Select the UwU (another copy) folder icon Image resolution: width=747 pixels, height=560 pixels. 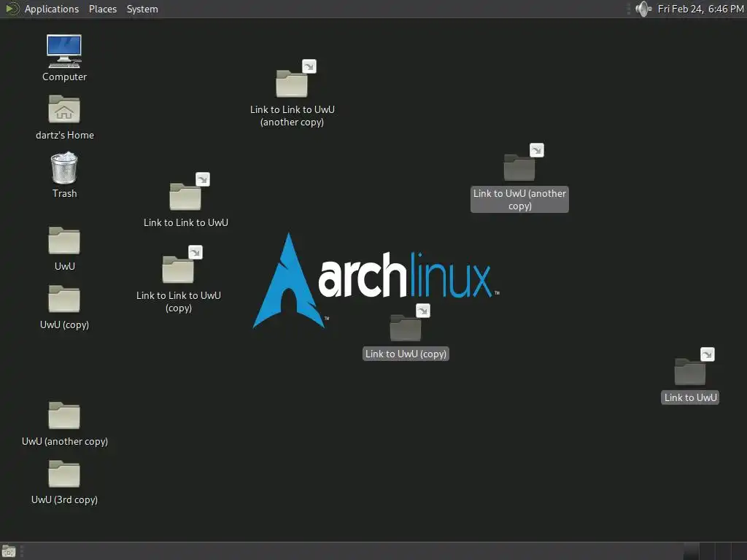pyautogui.click(x=64, y=416)
